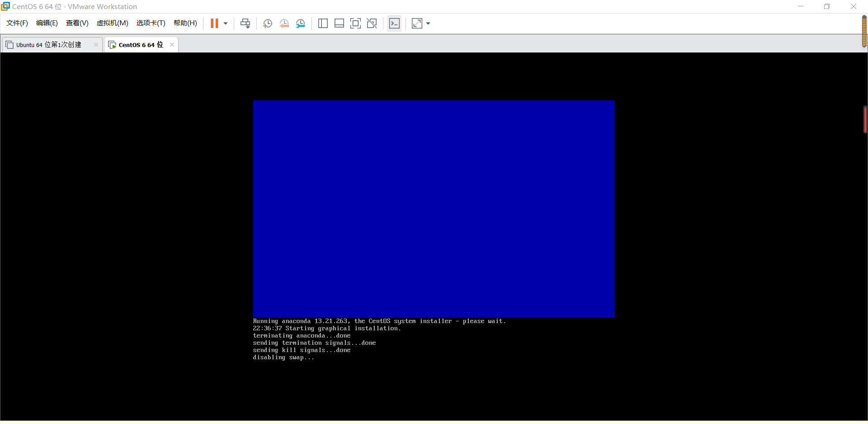Viewport: 868px width, 424px height.
Task: Revert to the previous snapshot
Action: click(284, 24)
